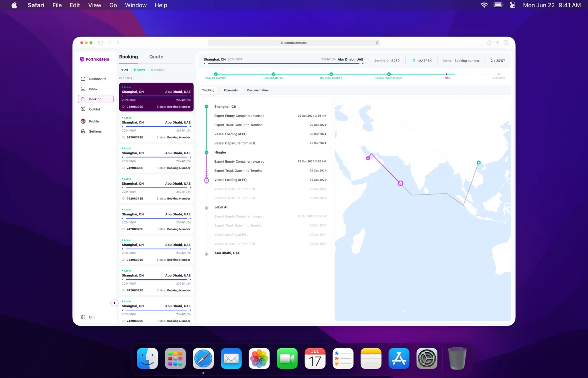
Task: Click the Jebel Ali tracking stop
Action: pyautogui.click(x=221, y=207)
